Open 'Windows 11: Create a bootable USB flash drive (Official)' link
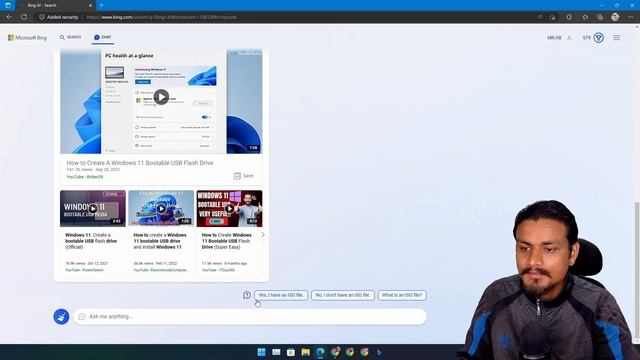Image resolution: width=640 pixels, height=360 pixels. [91, 241]
